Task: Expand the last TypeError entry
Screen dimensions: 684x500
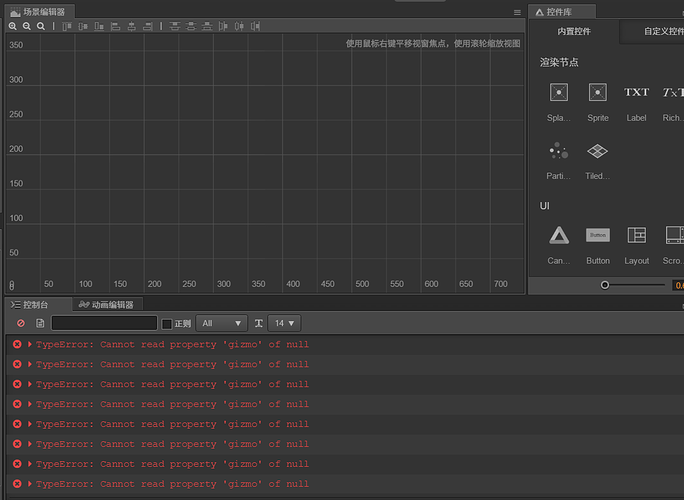Action: (x=30, y=484)
